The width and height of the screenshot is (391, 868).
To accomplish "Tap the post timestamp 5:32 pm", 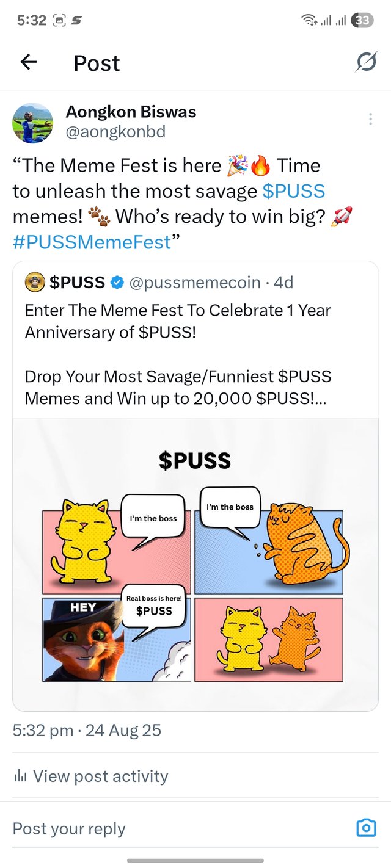I will 43,730.
